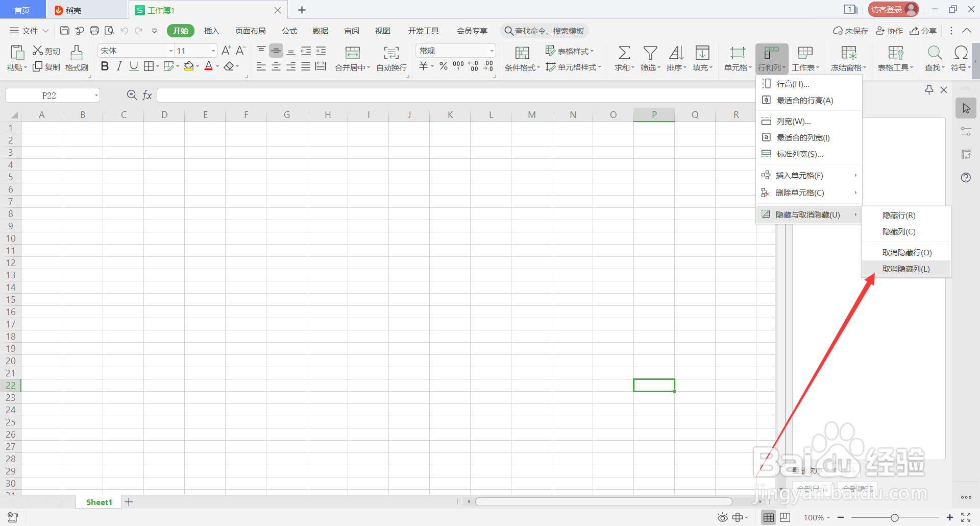Screen dimensions: 980x526
Task: Click the Freeze Panes (冻结窗格) icon
Action: (x=849, y=53)
